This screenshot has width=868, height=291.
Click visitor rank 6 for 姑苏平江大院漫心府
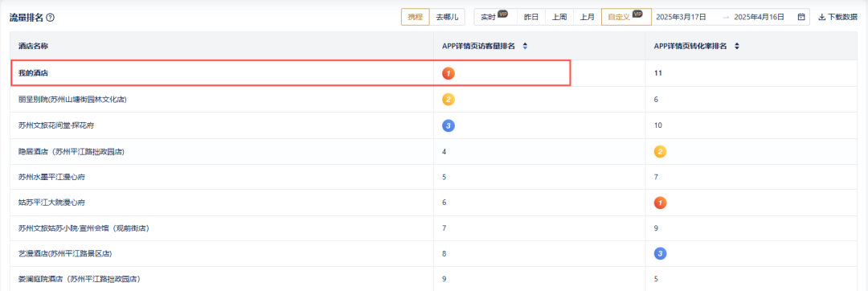tap(444, 203)
